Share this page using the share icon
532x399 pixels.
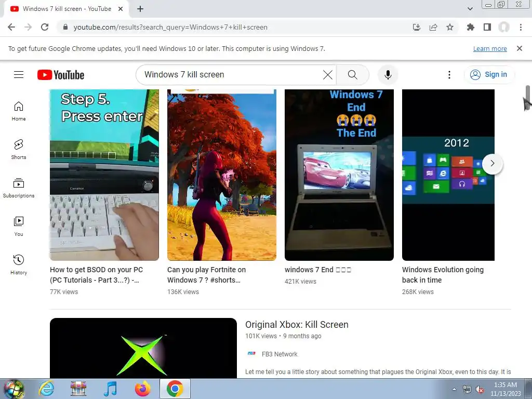point(433,27)
